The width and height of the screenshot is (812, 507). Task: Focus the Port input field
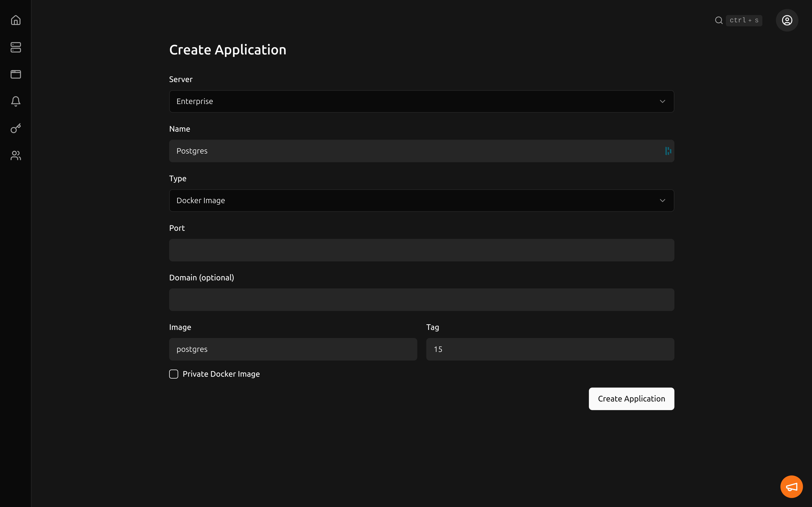pyautogui.click(x=421, y=250)
